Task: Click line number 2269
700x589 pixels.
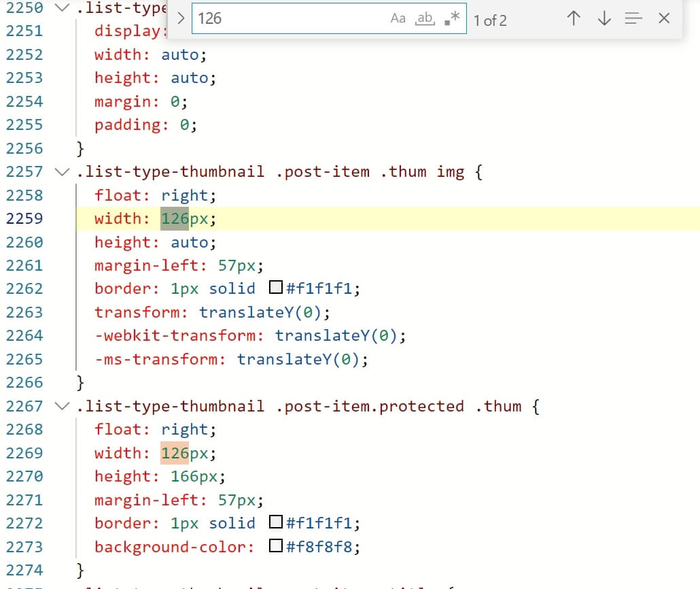Action: point(24,453)
